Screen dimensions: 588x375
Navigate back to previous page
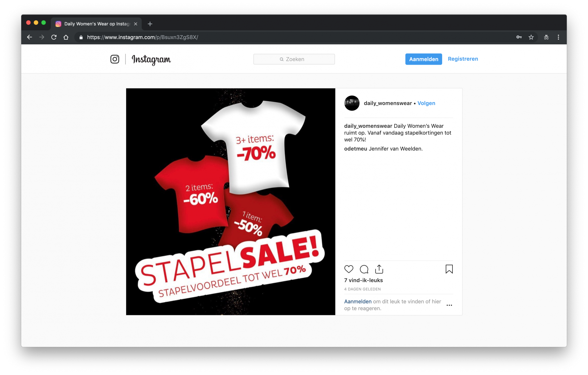point(29,37)
